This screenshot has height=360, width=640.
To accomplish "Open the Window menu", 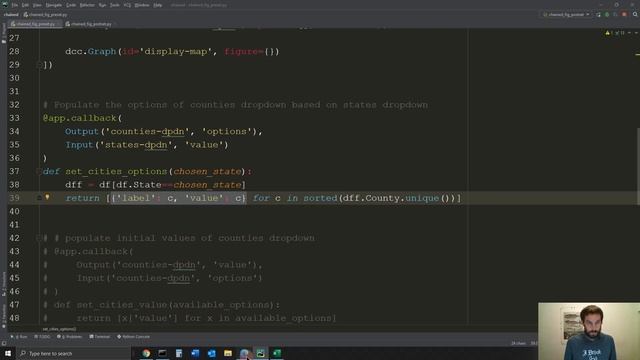I will 142,5.
